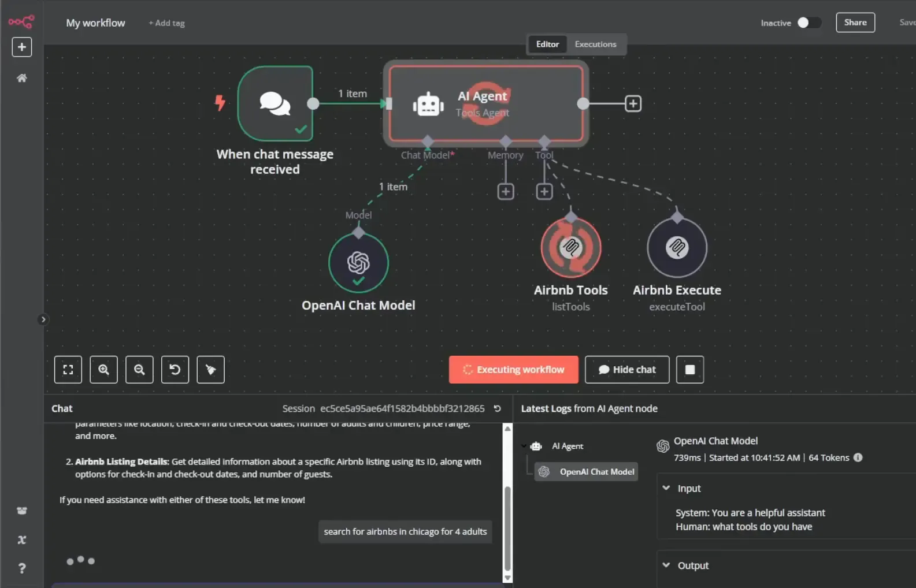The image size is (916, 588).
Task: Select OpenAI Chat Model log entry
Action: (586, 472)
